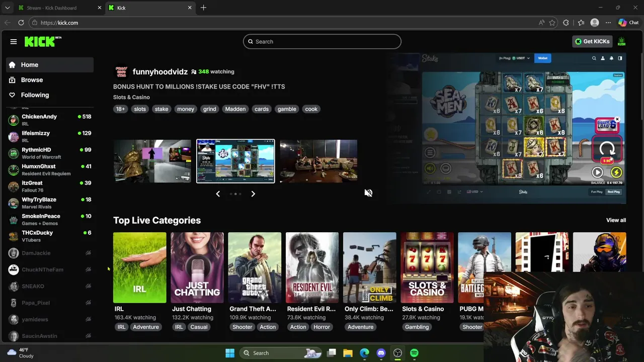Open browser extensions icon
The width and height of the screenshot is (644, 362).
point(566,23)
